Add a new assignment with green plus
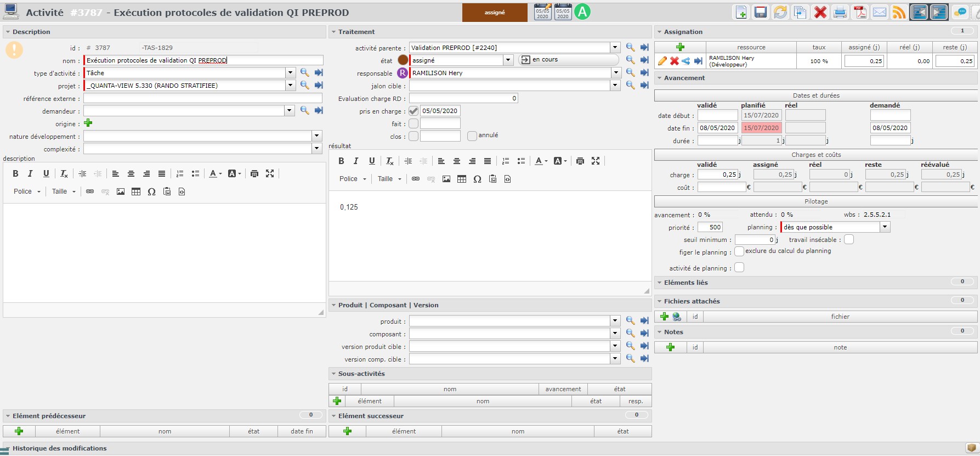980x456 pixels. point(680,47)
